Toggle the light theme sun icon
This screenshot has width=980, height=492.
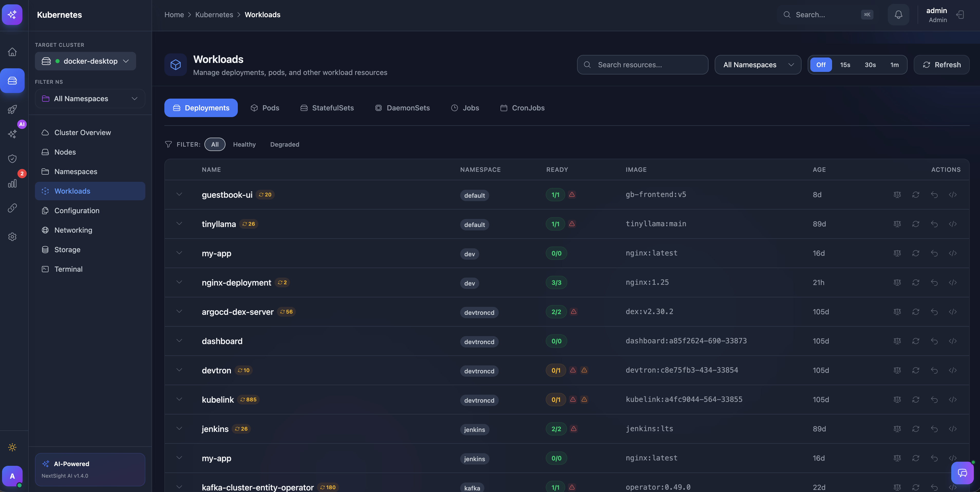(x=12, y=448)
